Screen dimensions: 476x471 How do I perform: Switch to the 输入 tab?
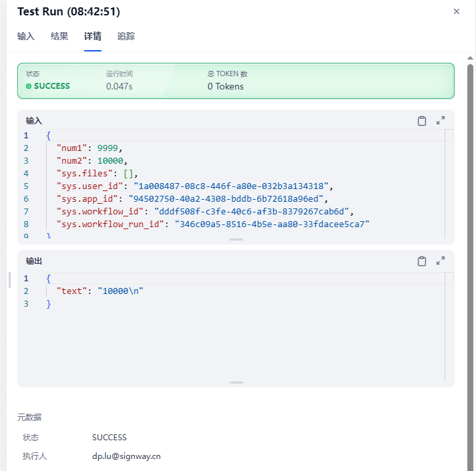pyautogui.click(x=26, y=37)
